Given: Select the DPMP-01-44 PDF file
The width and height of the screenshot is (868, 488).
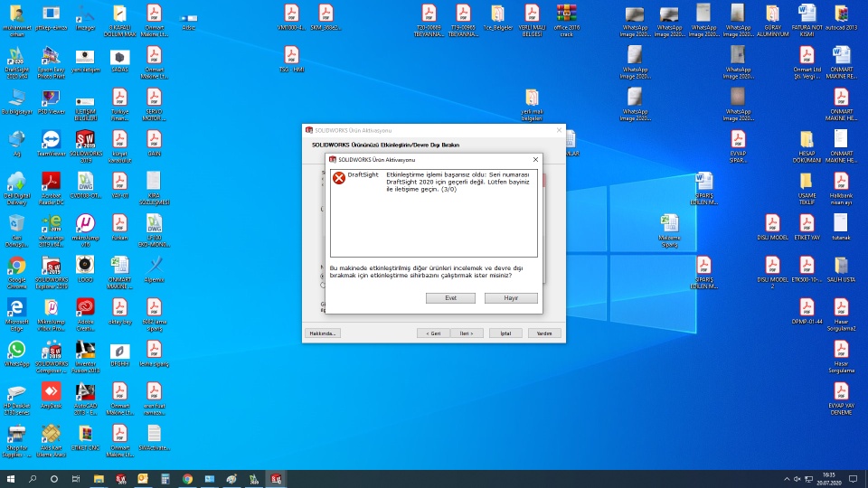Looking at the screenshot, I should pos(807,311).
